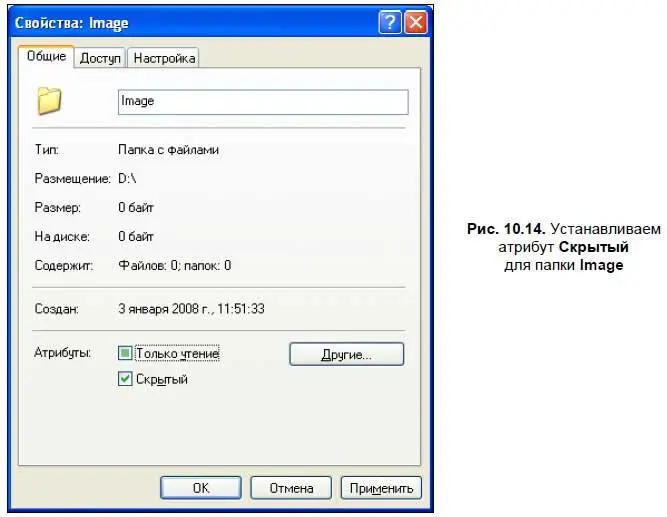Click the Другие... button
This screenshot has width=667, height=517.
click(x=346, y=354)
